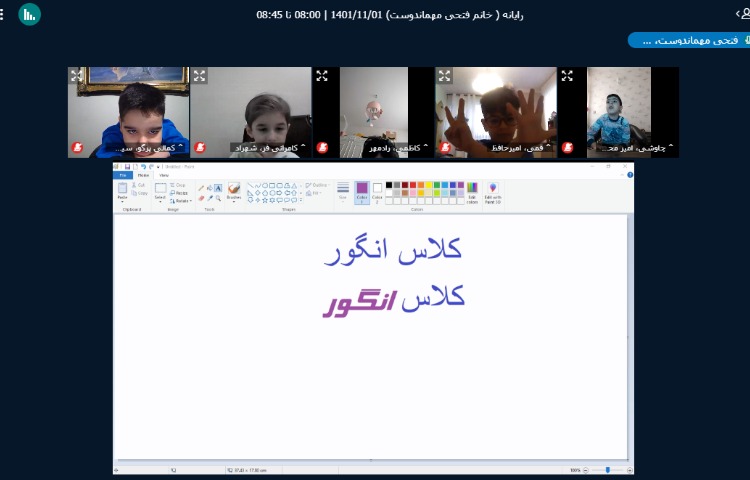
Task: Fullscreen the چاوشی امیر webcam
Action: pos(567,76)
